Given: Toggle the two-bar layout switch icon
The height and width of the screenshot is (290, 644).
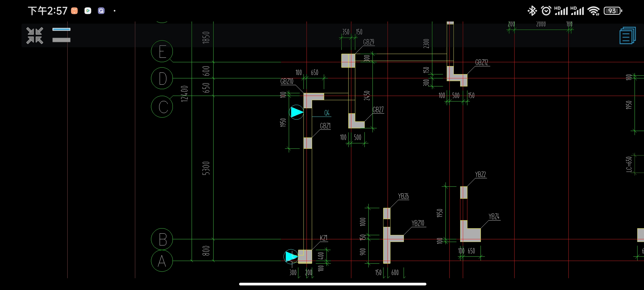Looking at the screenshot, I should [61, 35].
